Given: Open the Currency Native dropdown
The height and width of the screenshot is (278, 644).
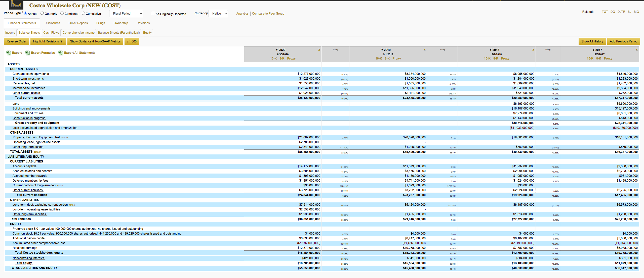Looking at the screenshot, I should [218, 14].
